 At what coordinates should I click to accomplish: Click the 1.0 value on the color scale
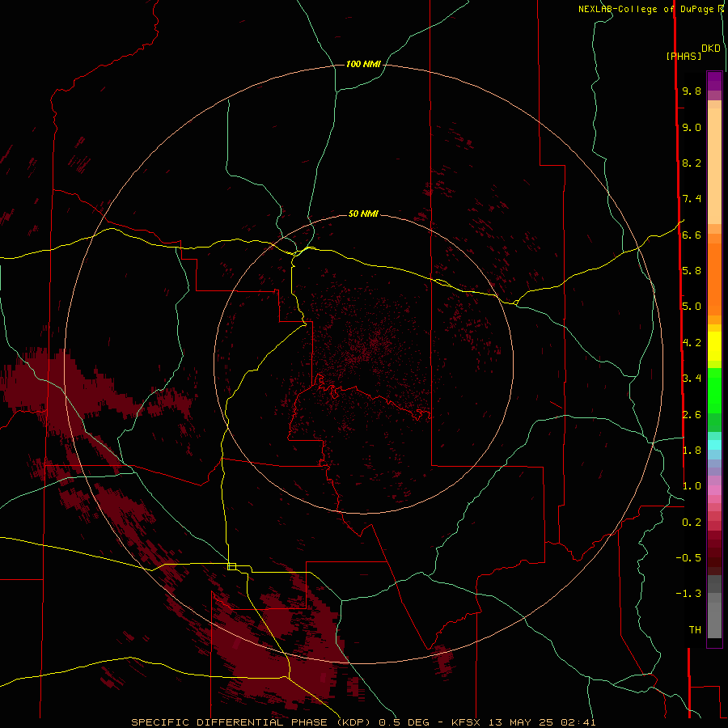click(x=692, y=486)
